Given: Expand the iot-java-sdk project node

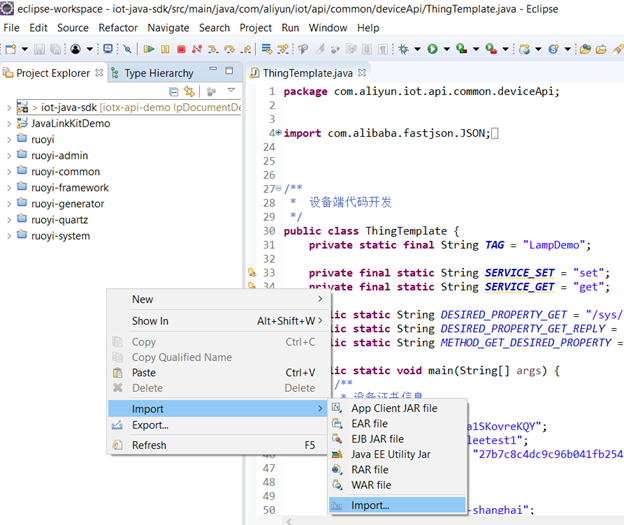Looking at the screenshot, I should click(x=9, y=107).
